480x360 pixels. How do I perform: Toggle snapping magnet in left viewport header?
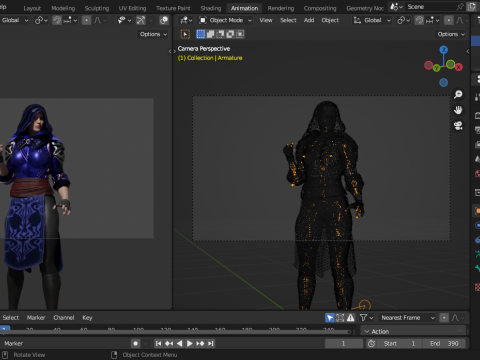point(57,20)
